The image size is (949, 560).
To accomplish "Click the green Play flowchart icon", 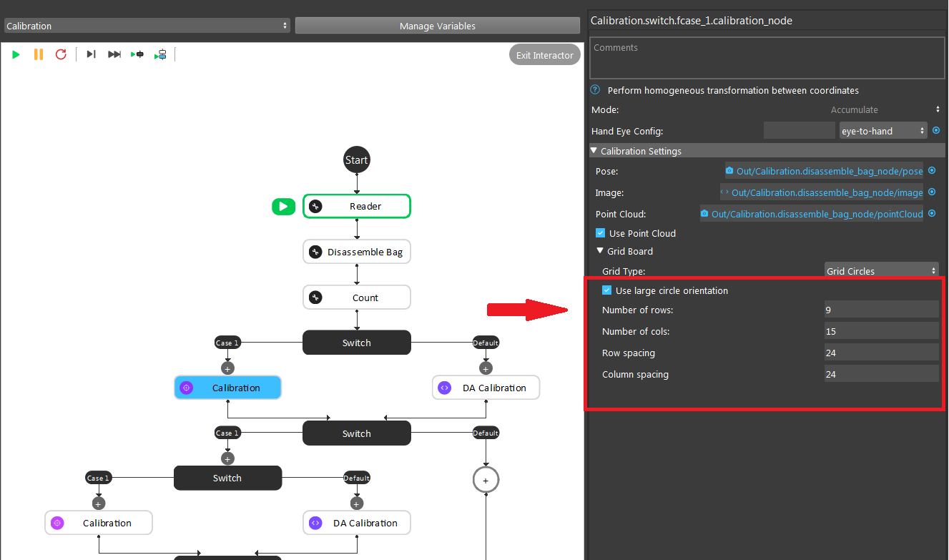I will pos(16,54).
